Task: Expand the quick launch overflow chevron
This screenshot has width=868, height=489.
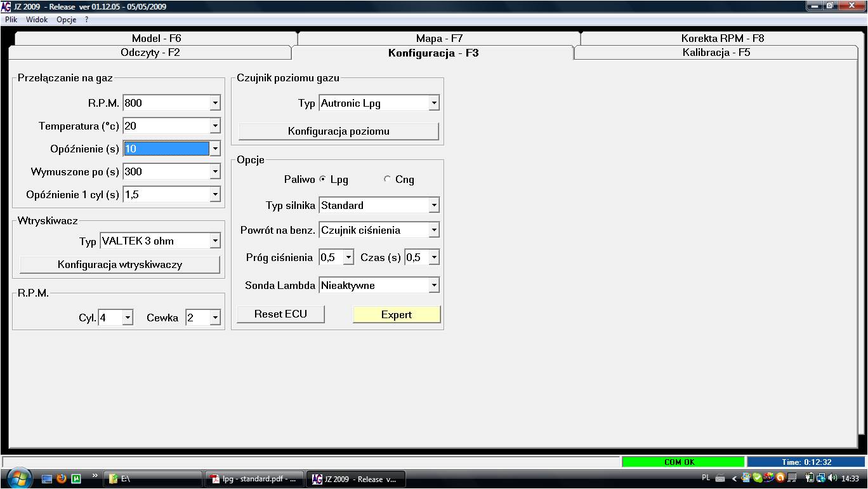Action: click(x=95, y=475)
